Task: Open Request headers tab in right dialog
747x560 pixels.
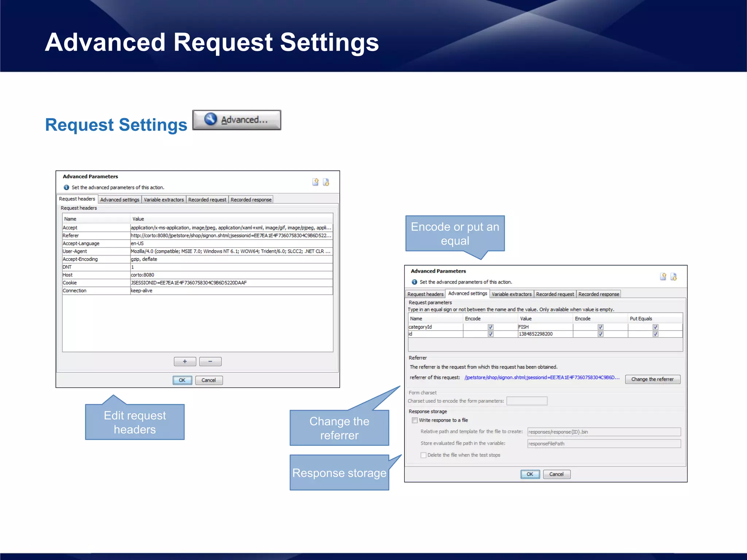Action: click(425, 294)
